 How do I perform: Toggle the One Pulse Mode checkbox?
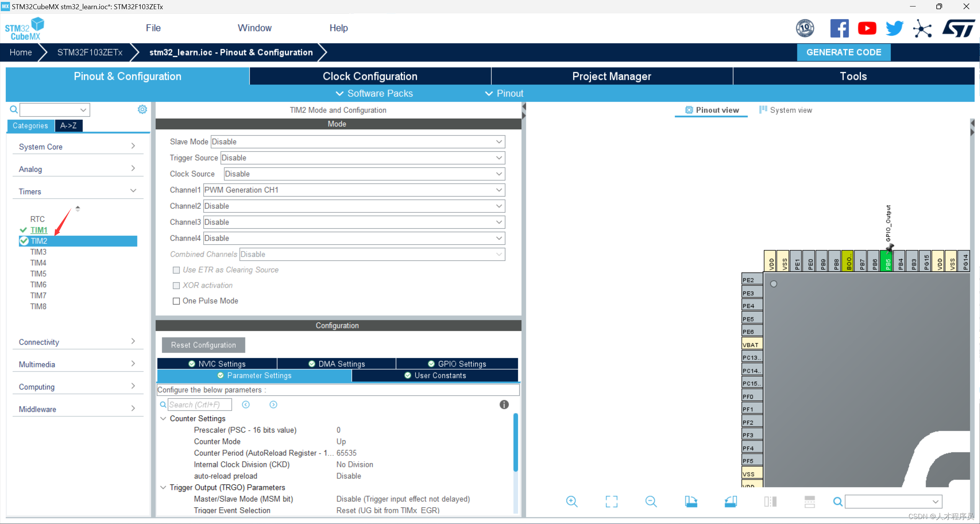tap(175, 300)
